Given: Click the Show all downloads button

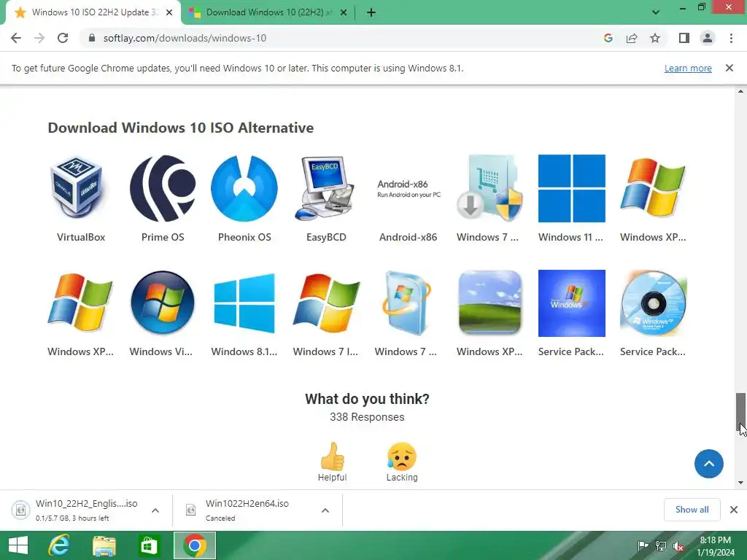Looking at the screenshot, I should point(692,510).
